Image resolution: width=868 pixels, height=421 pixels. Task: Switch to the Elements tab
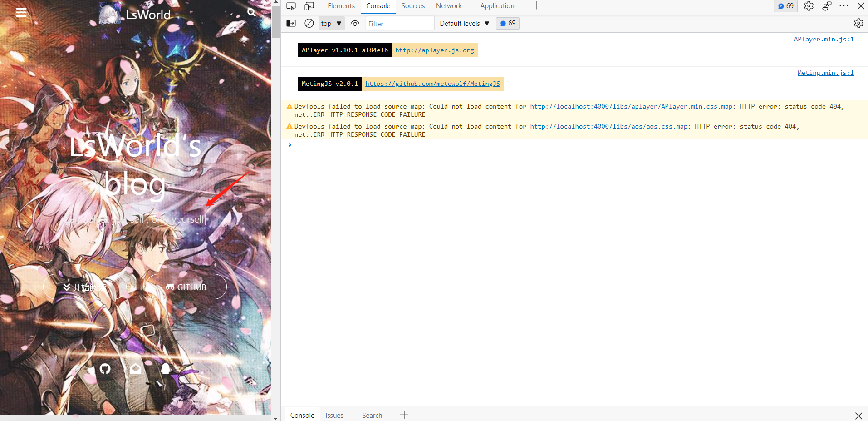pyautogui.click(x=341, y=6)
